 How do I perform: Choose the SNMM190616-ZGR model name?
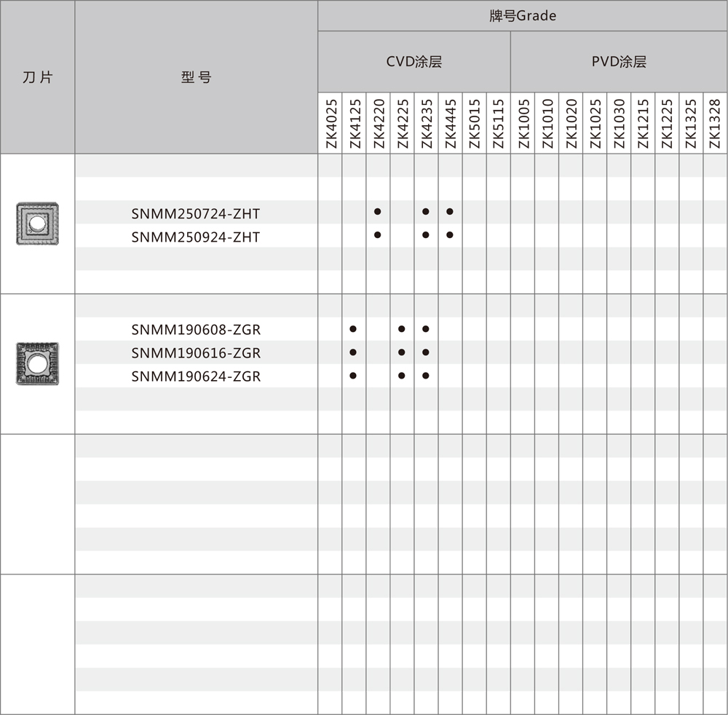[x=196, y=353]
